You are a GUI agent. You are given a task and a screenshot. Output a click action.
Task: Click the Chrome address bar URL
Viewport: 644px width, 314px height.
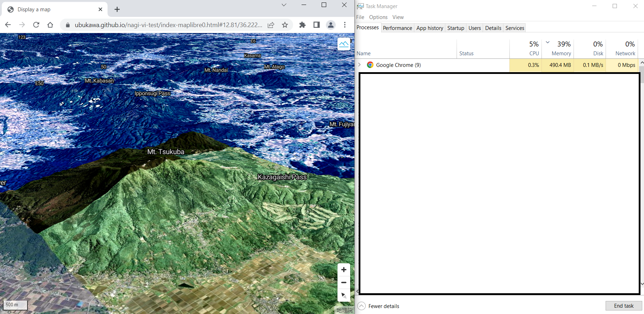pos(168,25)
